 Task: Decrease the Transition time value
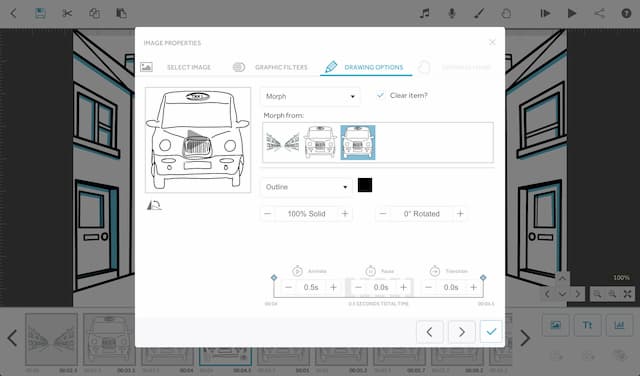tap(429, 287)
